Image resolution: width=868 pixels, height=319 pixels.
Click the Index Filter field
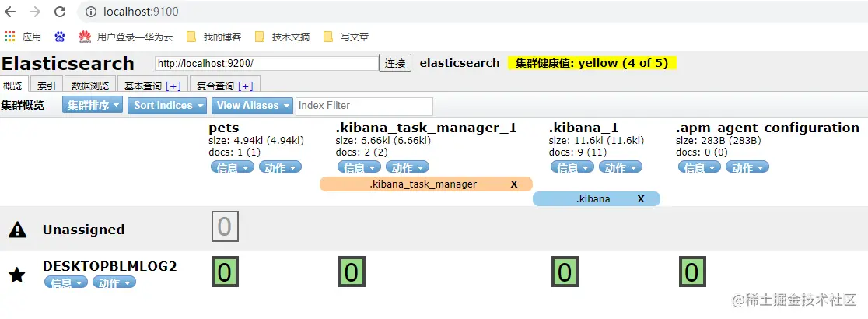364,106
